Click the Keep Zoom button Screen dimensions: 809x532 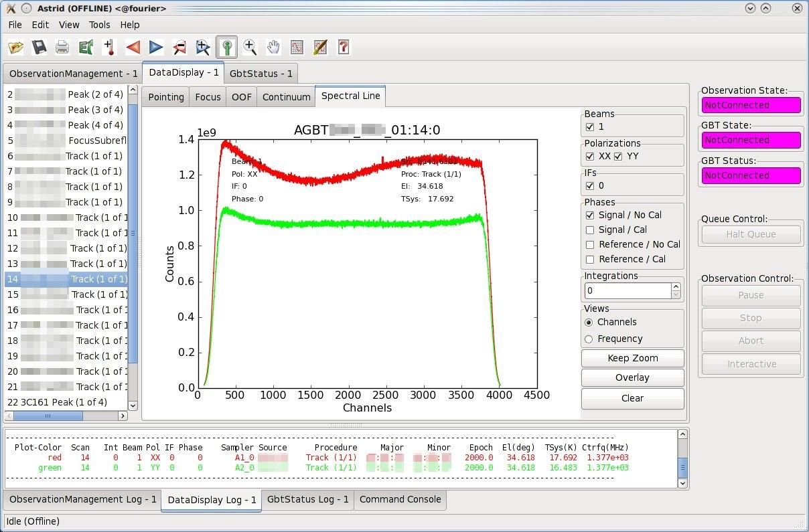tap(633, 358)
